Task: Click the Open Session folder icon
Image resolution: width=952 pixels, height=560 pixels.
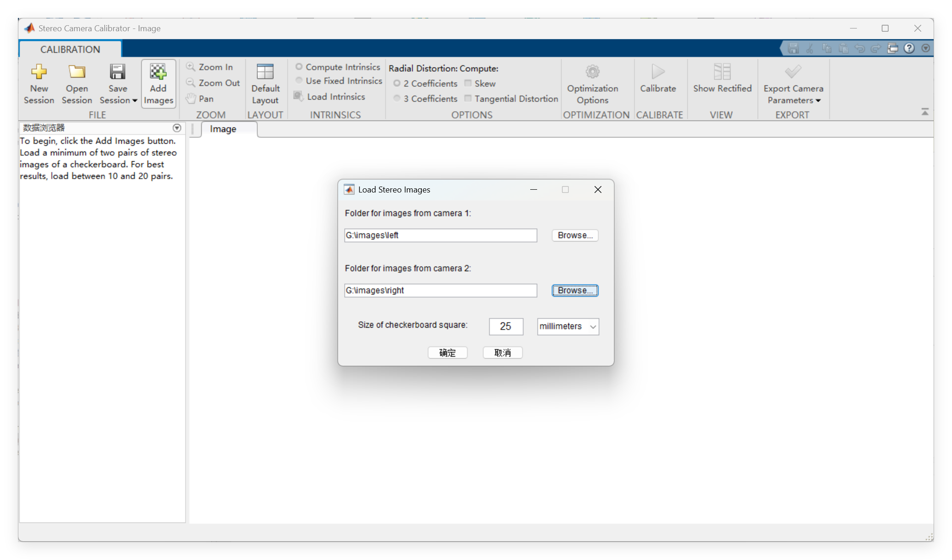Action: coord(77,72)
